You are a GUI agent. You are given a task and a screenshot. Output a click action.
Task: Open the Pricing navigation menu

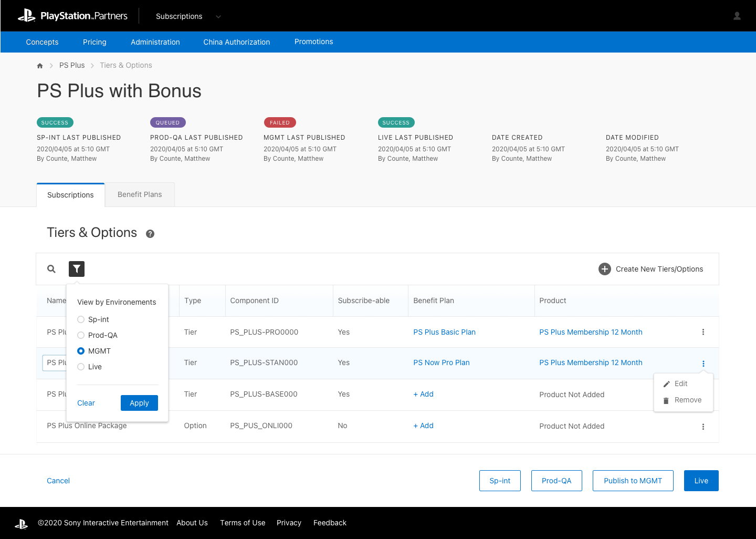tap(94, 42)
